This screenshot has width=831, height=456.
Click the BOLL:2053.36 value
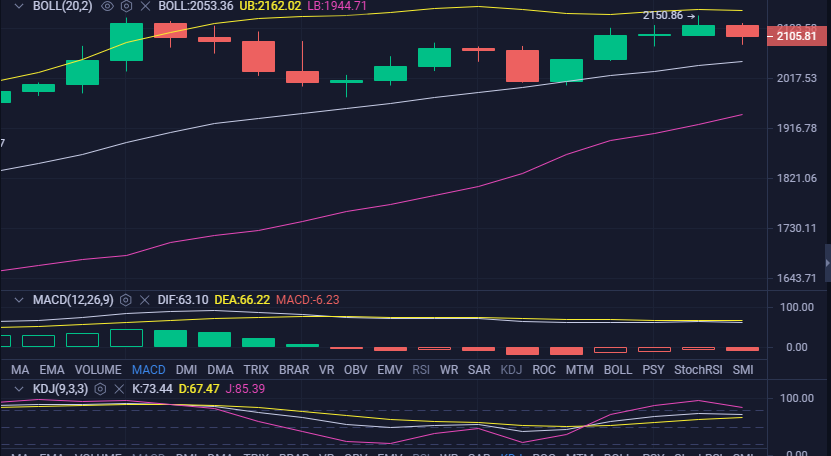(x=196, y=6)
